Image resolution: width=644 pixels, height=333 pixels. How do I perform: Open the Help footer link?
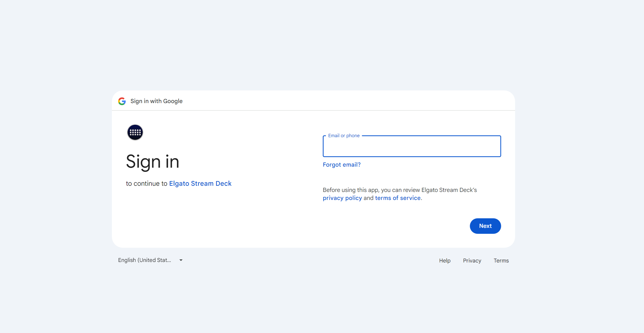[445, 261]
